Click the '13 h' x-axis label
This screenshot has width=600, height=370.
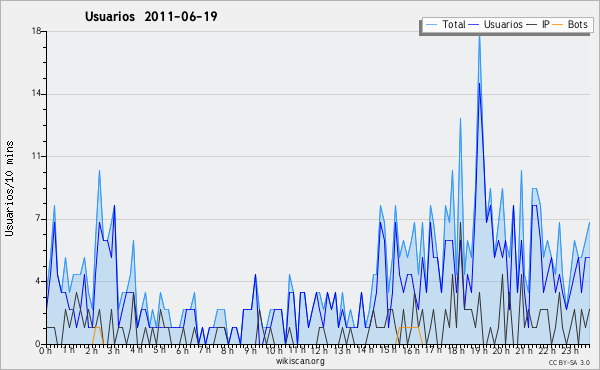click(x=342, y=351)
